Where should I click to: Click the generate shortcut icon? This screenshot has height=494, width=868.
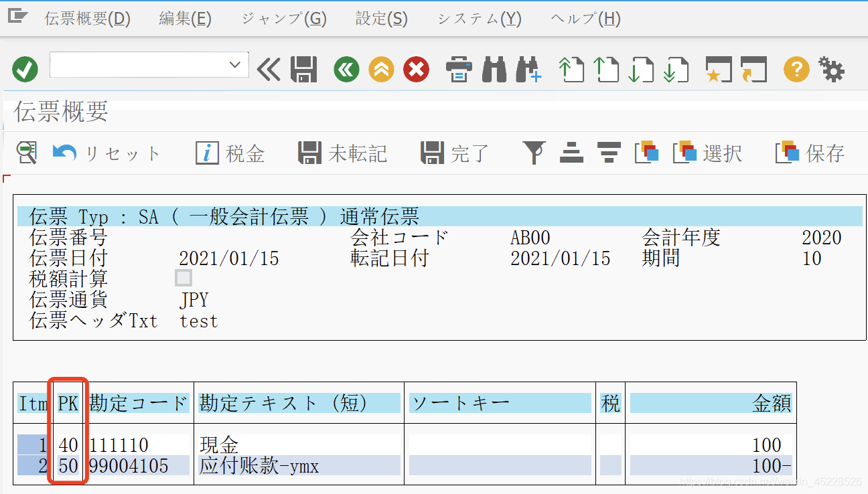coord(753,70)
